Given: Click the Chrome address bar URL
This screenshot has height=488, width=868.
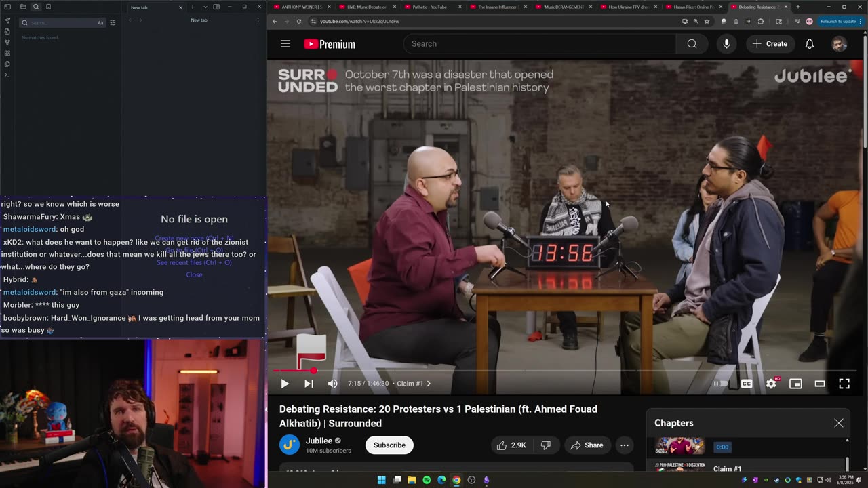Looking at the screenshot, I should pyautogui.click(x=359, y=21).
